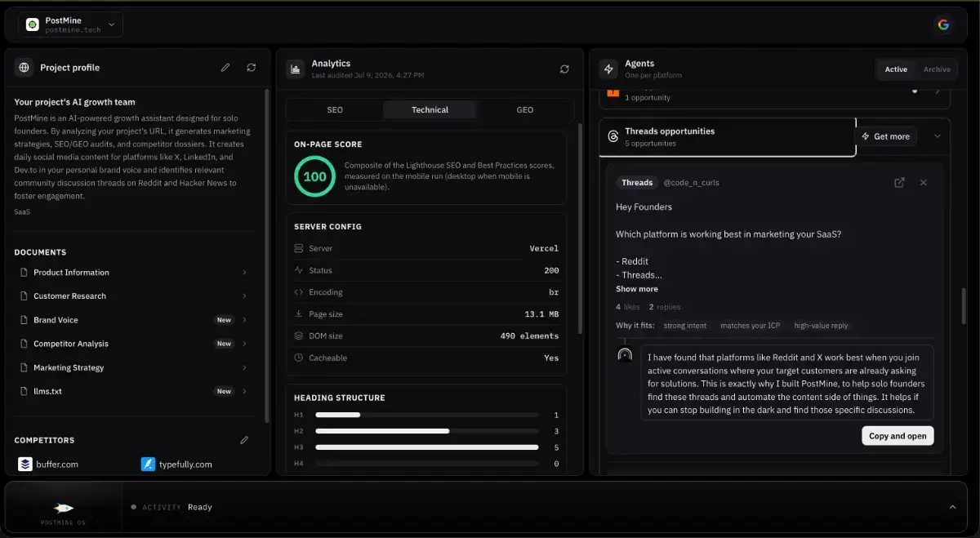Click the file icon beside llms.txt
The height and width of the screenshot is (538, 980).
coord(24,391)
